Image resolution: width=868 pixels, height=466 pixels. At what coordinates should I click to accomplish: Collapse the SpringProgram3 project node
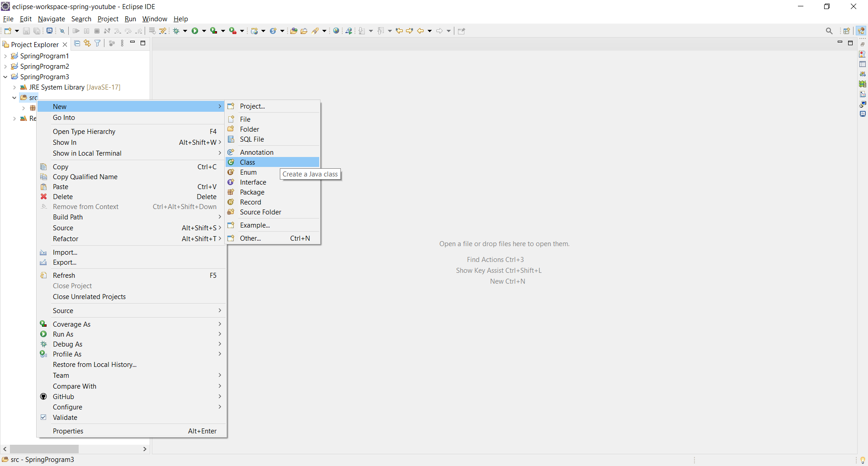click(5, 77)
